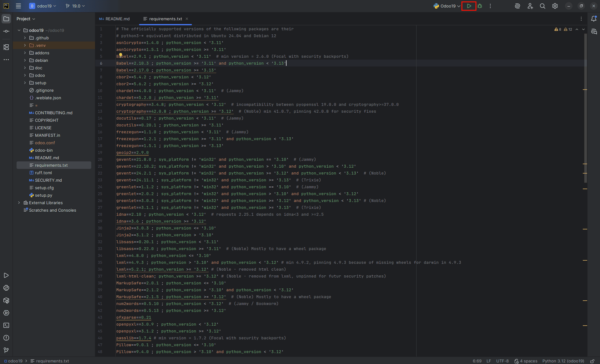This screenshot has width=600, height=364.
Task: Open Code With Me add-user icon
Action: point(530,6)
